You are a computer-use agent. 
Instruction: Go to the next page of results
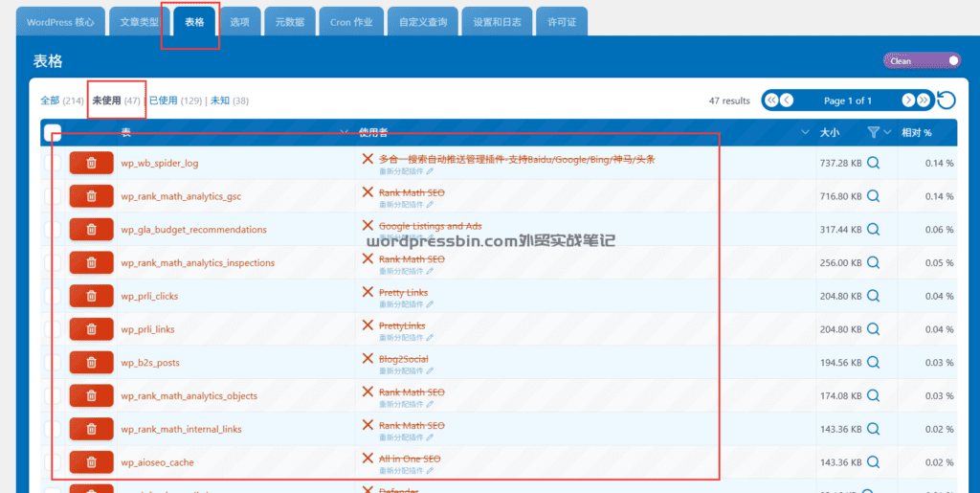(908, 101)
